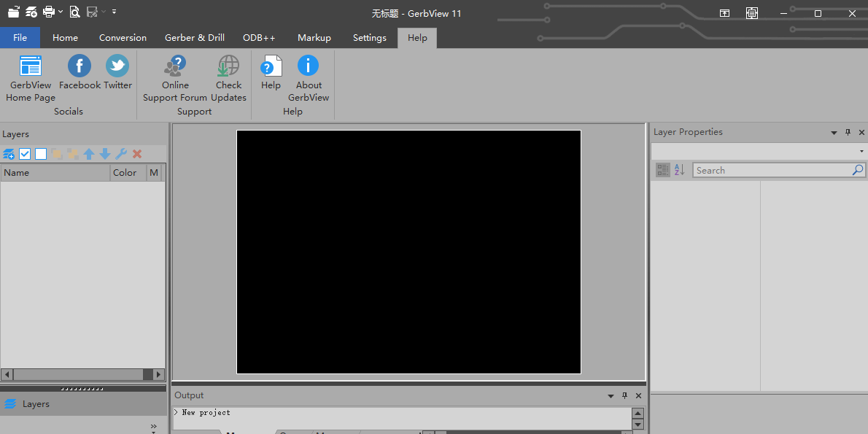Image resolution: width=868 pixels, height=434 pixels.
Task: Open layer settings with the wrench icon
Action: (x=121, y=154)
